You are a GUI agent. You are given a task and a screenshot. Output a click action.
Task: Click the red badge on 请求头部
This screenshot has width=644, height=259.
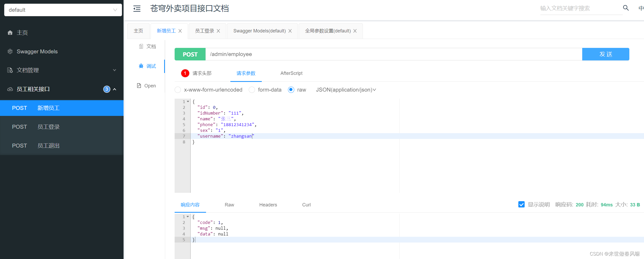185,73
